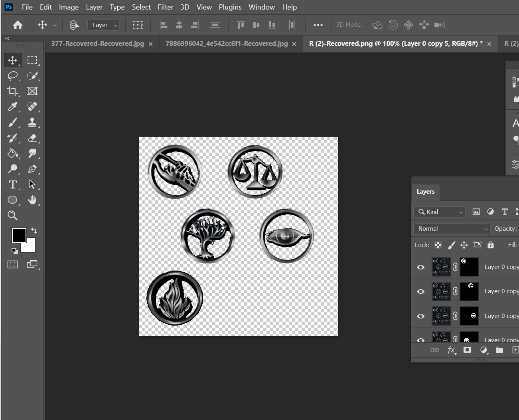This screenshot has height=420, width=519.
Task: Hide the second Layer 0 copy layer
Action: coord(420,292)
